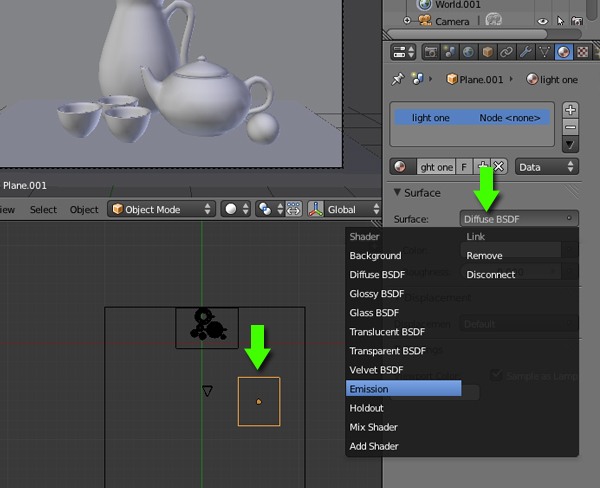Select the light one material slot row

point(472,118)
